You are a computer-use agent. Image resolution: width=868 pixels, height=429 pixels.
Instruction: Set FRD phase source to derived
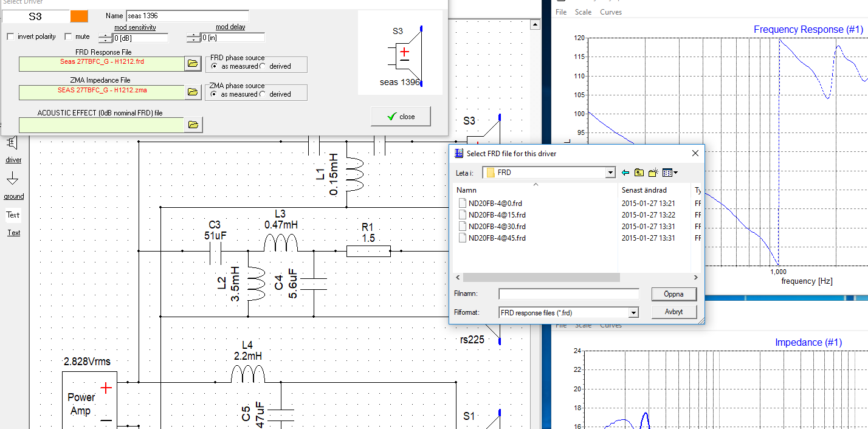click(x=263, y=66)
